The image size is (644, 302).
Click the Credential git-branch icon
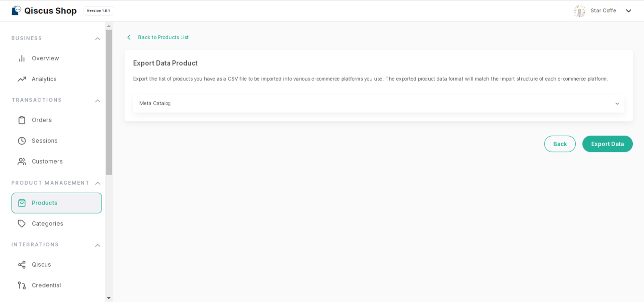22,285
